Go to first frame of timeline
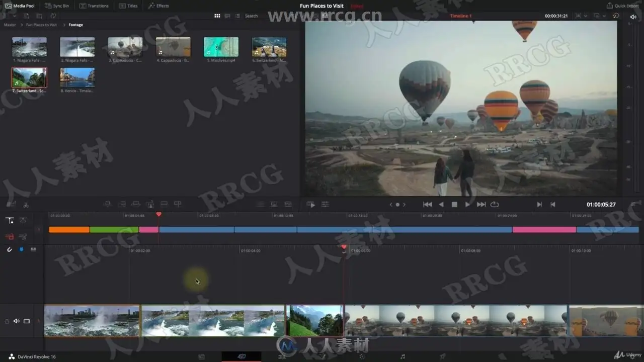 (427, 204)
